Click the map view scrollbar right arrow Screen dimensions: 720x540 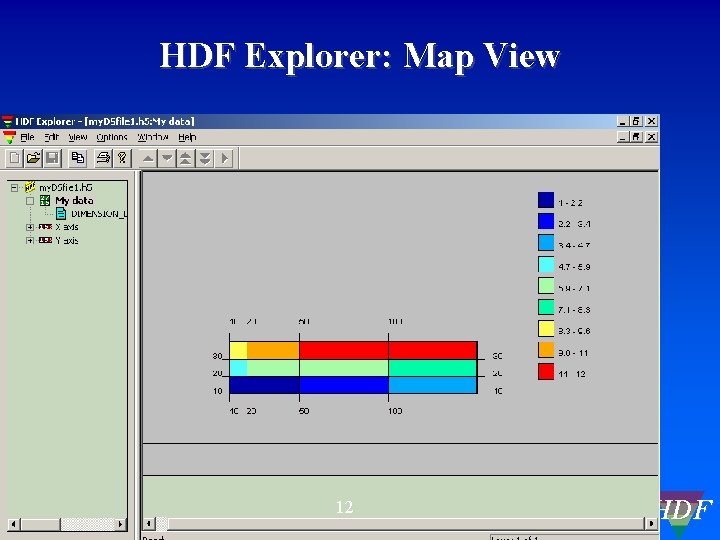(x=651, y=523)
